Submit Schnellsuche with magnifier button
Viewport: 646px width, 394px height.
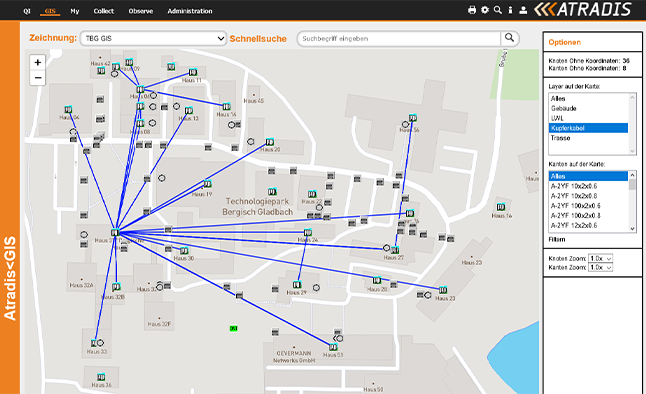[510, 38]
